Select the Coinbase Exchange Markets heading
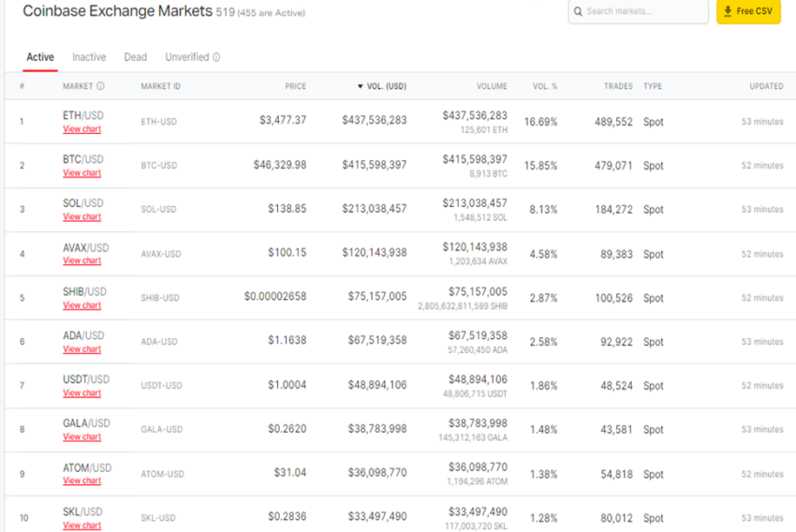796x532 pixels. (118, 10)
